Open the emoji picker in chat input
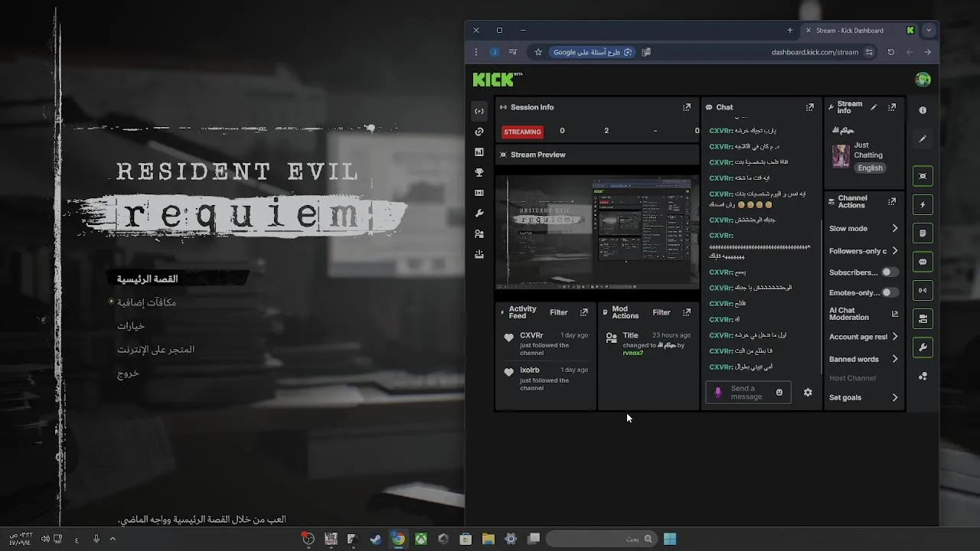980x551 pixels. coord(779,393)
